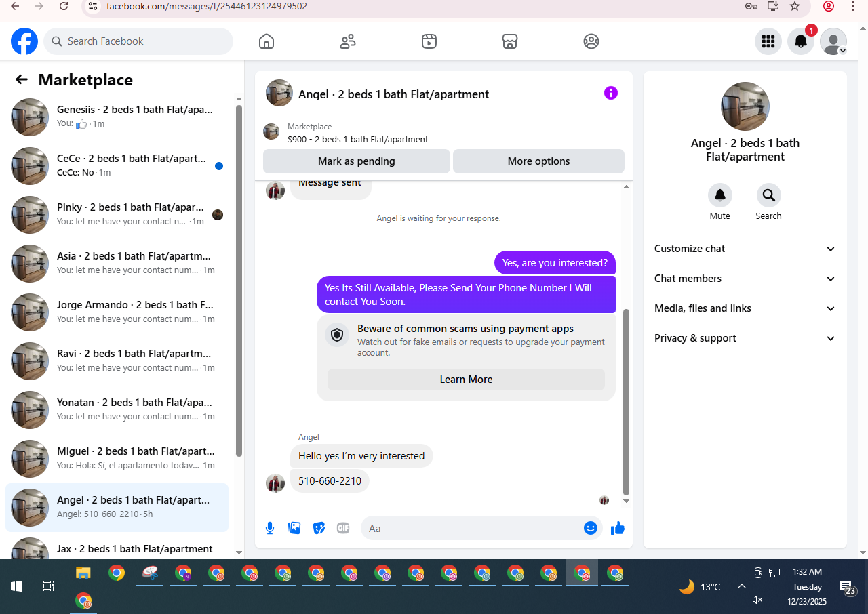Expand Customize chat section
The image size is (868, 614).
click(745, 249)
